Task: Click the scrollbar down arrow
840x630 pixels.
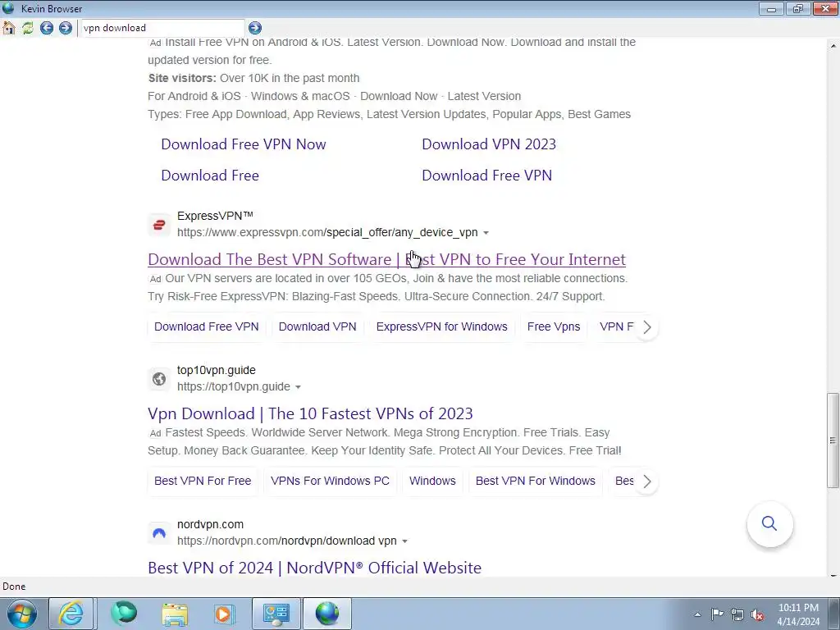Action: coord(833,575)
